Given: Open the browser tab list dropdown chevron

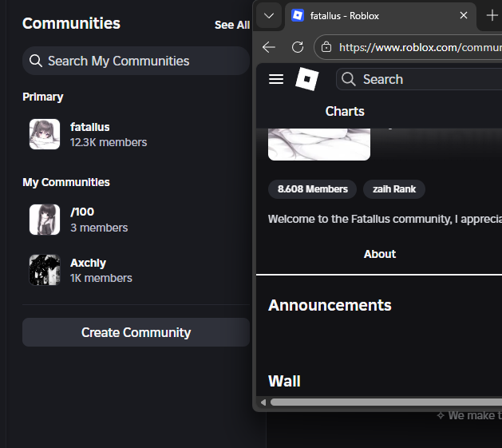Looking at the screenshot, I should 269,16.
